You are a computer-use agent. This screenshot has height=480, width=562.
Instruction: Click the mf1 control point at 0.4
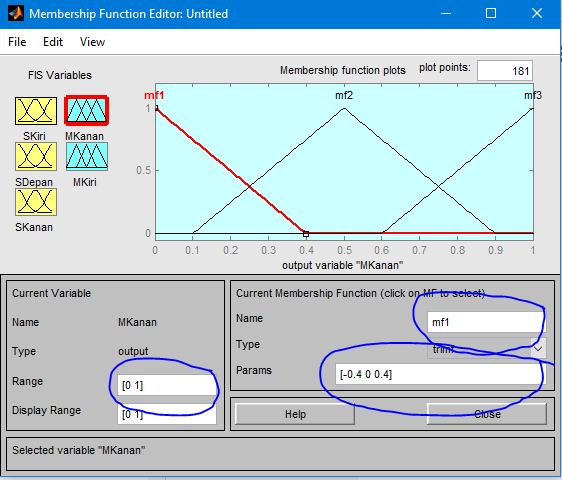coord(306,234)
